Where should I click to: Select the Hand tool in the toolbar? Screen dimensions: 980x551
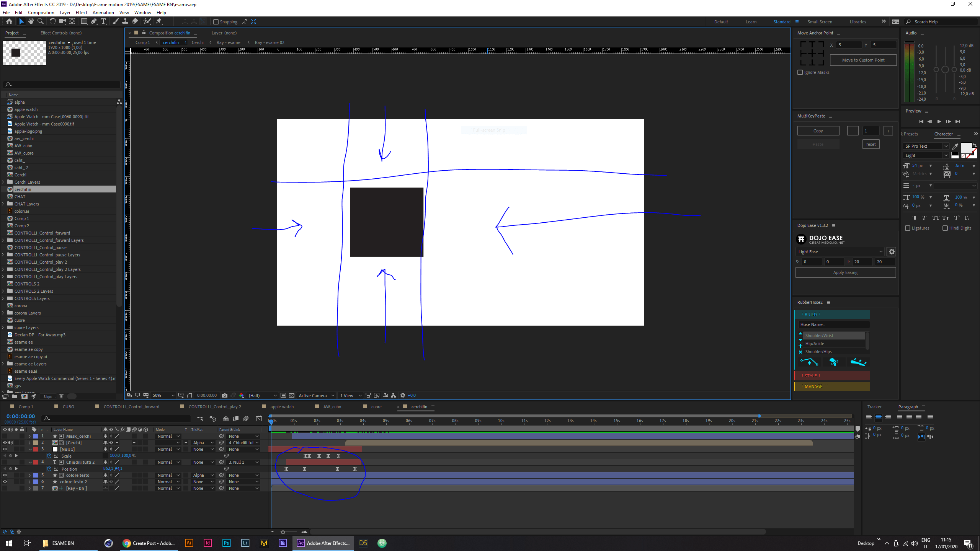click(x=31, y=21)
